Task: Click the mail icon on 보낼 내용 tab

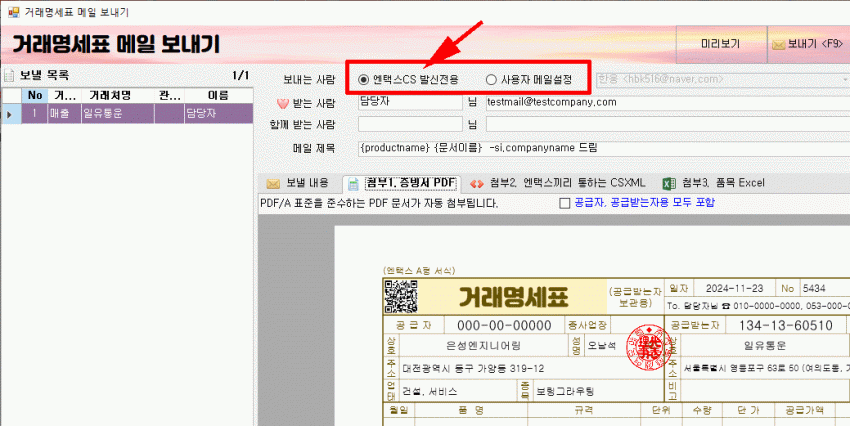Action: (x=271, y=183)
